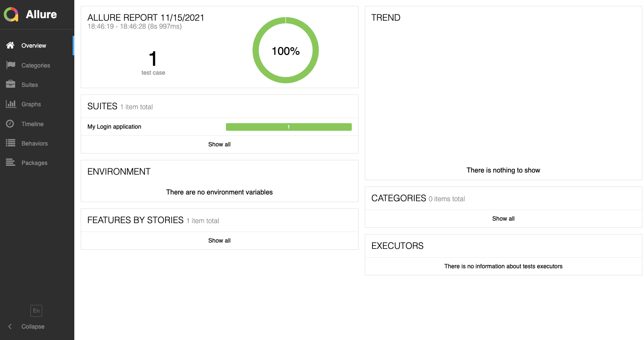The width and height of the screenshot is (644, 340).
Task: Click the EXECUTORS widget heading
Action: coord(397,246)
